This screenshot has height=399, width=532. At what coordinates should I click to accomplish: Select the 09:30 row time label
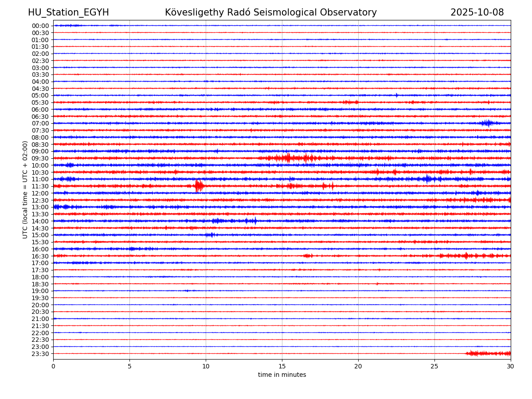40,158
